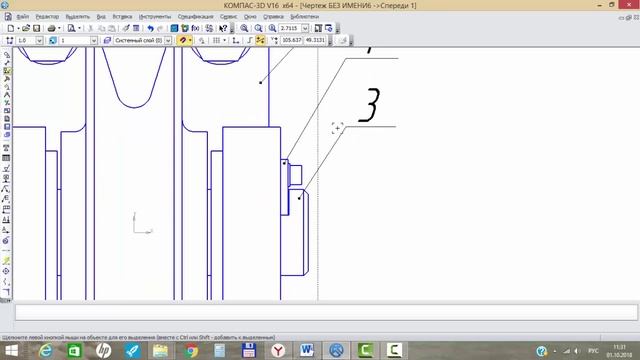Open the Файл menu
640x360 pixels.
pyautogui.click(x=22, y=17)
